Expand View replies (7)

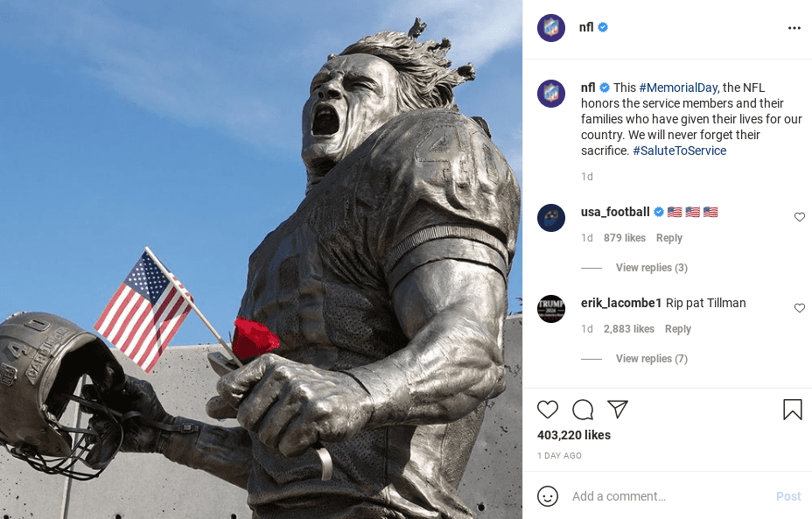pos(652,359)
